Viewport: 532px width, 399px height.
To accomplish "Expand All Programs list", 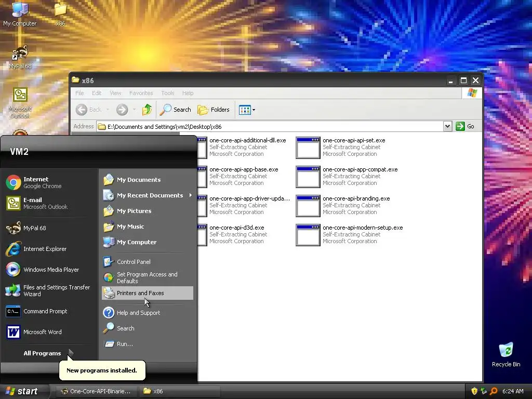I will click(x=48, y=353).
